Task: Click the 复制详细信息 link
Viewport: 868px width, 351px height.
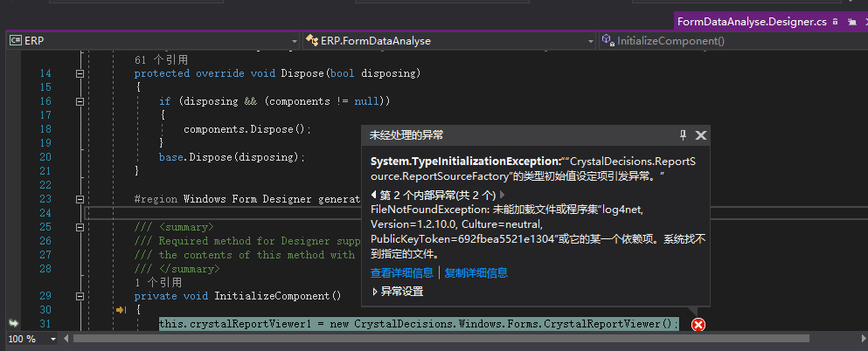Action: pyautogui.click(x=476, y=272)
